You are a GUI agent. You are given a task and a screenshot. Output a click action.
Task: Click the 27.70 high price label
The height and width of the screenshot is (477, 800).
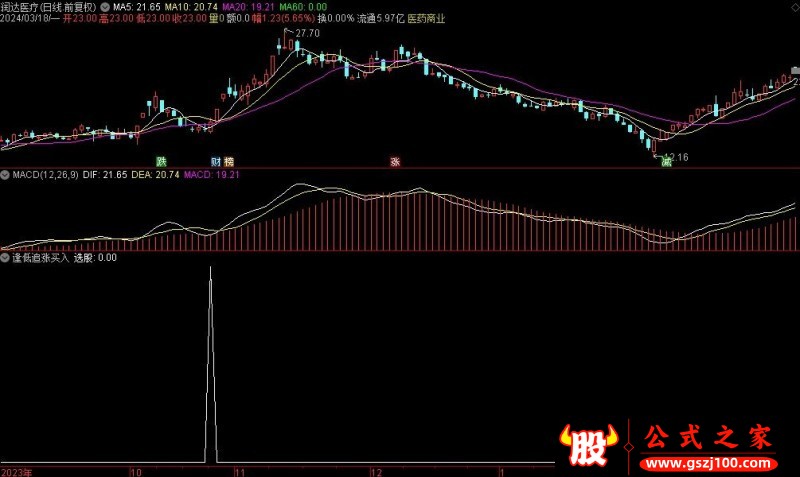[307, 34]
